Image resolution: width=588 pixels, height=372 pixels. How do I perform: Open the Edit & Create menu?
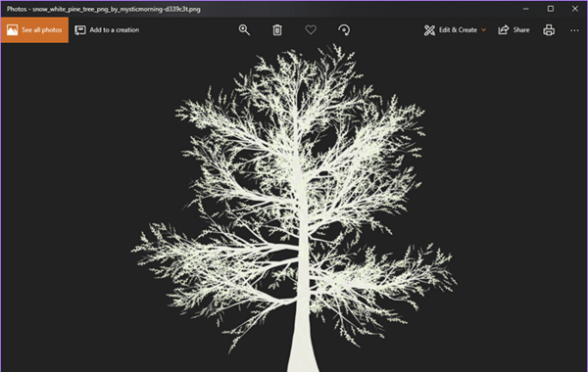pos(455,30)
